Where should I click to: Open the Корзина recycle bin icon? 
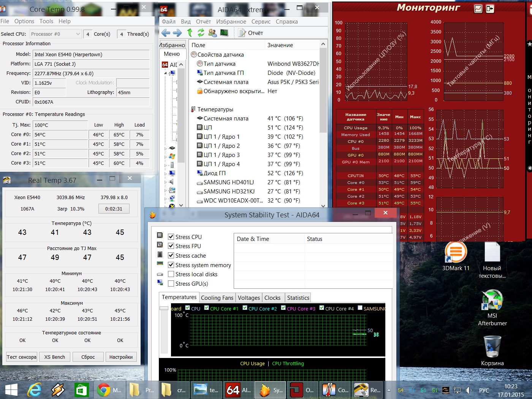tap(492, 351)
